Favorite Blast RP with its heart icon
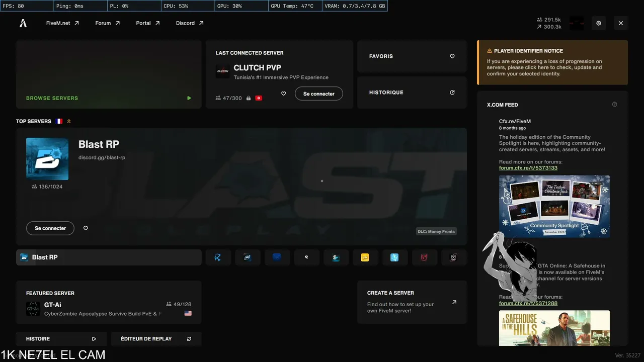Screen dimensions: 644x362 click(x=86, y=228)
